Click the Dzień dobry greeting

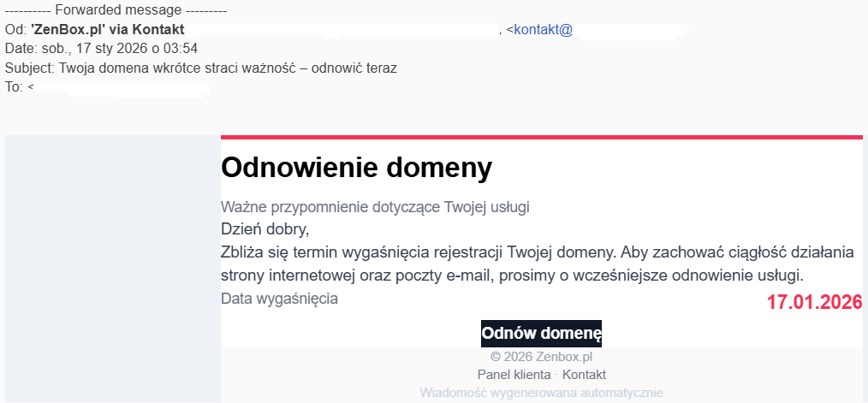pyautogui.click(x=264, y=229)
